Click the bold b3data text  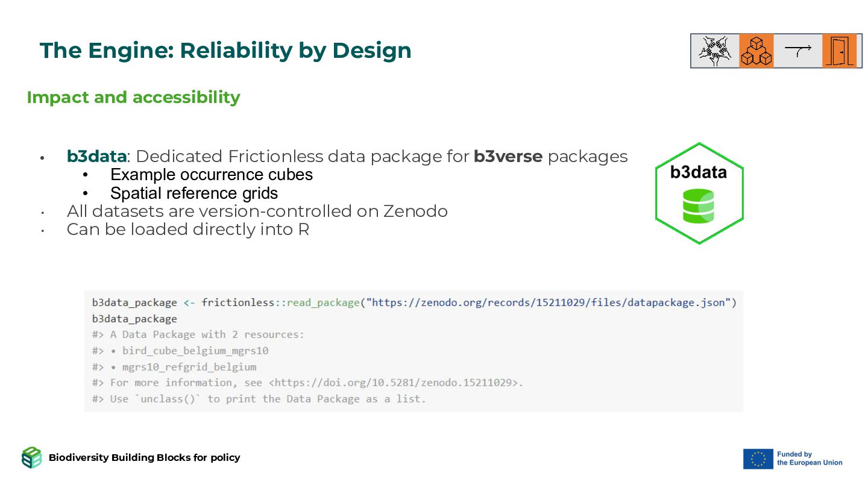(x=96, y=157)
